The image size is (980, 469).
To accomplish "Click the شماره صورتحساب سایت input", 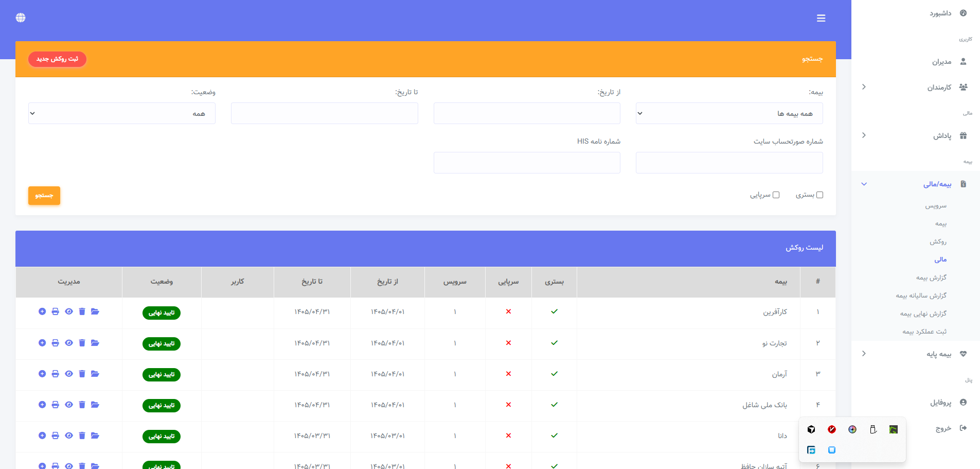I will pyautogui.click(x=729, y=163).
